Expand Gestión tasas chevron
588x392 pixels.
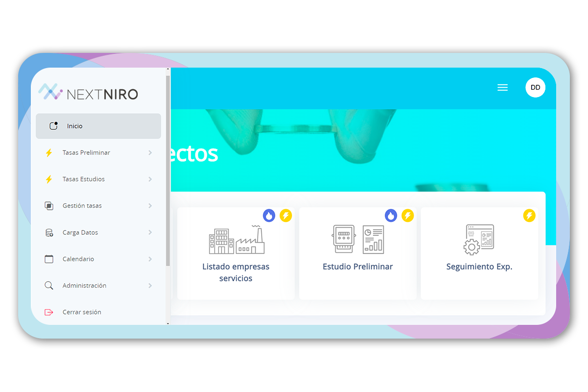coord(150,206)
